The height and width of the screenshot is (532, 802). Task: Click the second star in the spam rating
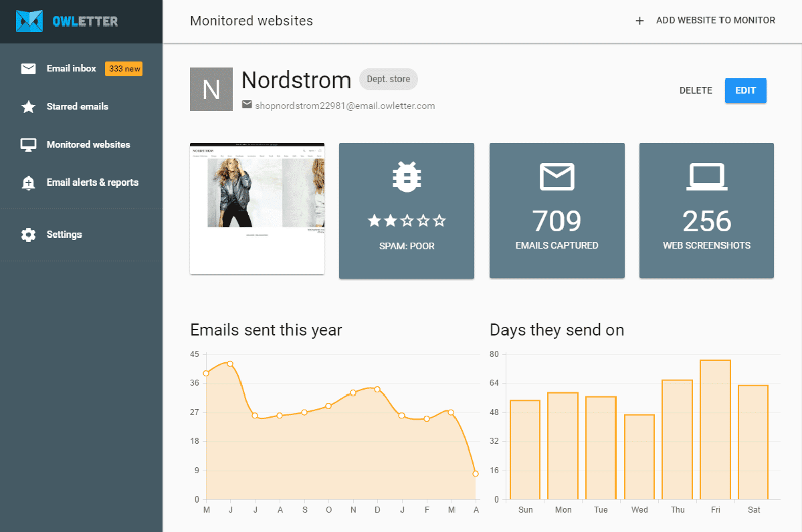tap(391, 219)
